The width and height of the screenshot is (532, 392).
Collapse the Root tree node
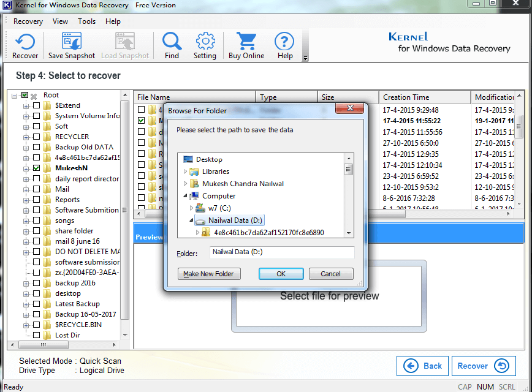(x=14, y=96)
